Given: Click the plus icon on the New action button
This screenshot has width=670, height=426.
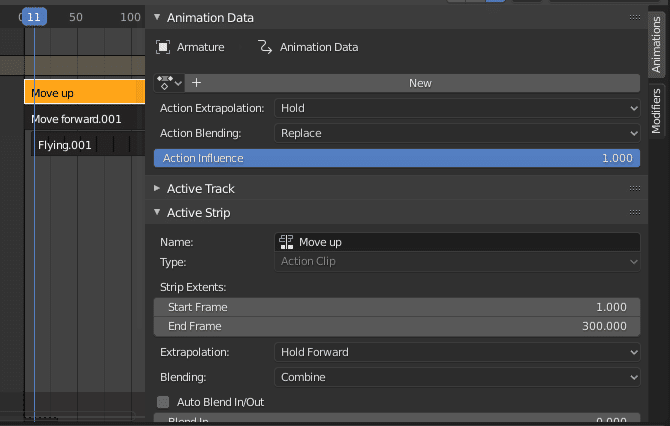Looking at the screenshot, I should [x=197, y=83].
